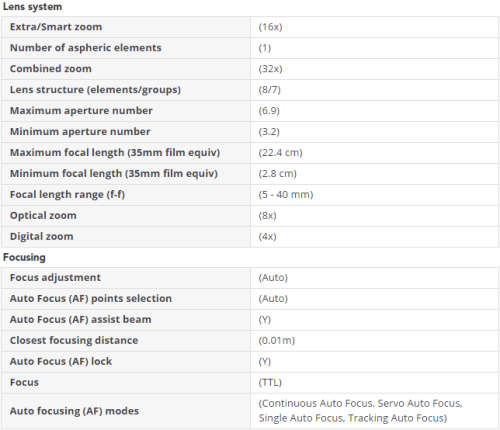Click the Focus adjustment label

(x=55, y=278)
